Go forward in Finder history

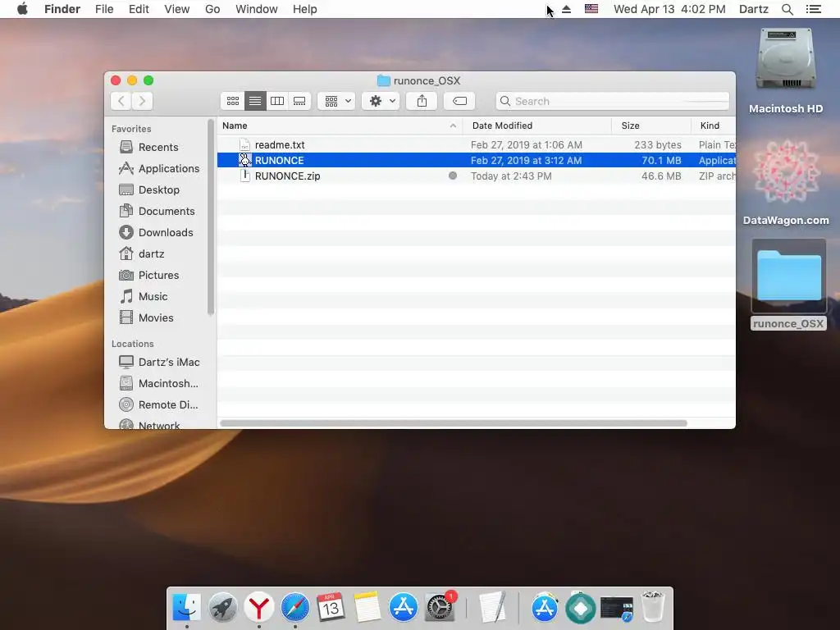click(143, 101)
